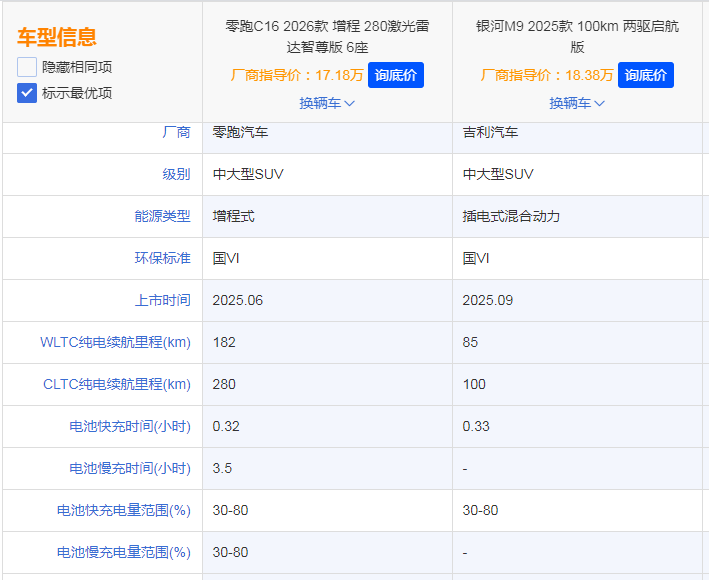This screenshot has width=709, height=580.
Task: Click the 环保标准 parameter label
Action: [x=162, y=258]
